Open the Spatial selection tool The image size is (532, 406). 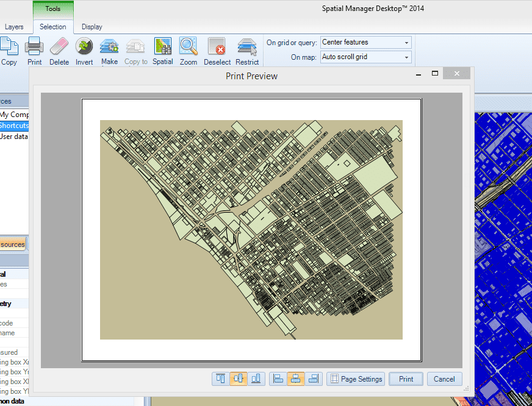tap(163, 49)
